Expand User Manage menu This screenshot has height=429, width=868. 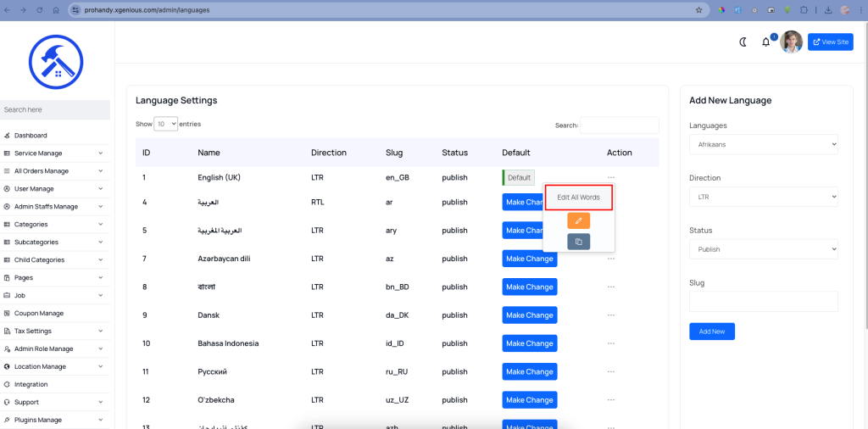(55, 189)
